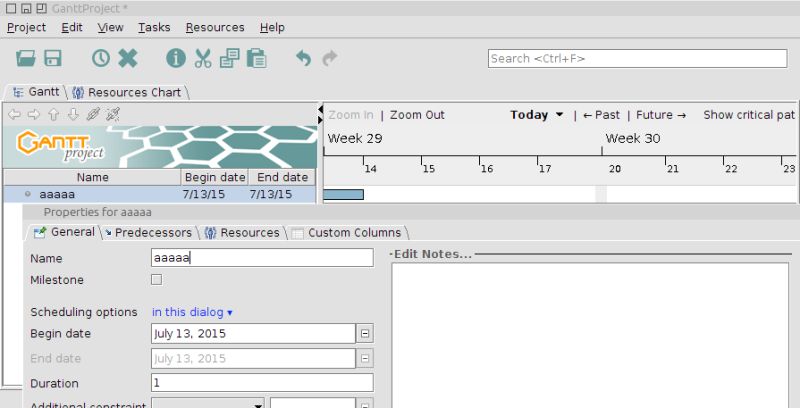Open the Tasks menu

pyautogui.click(x=154, y=28)
